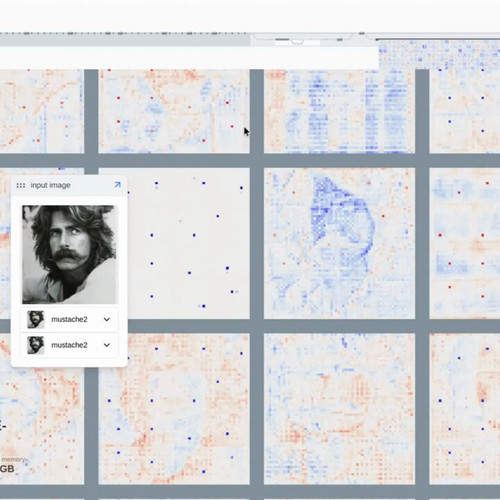Viewport: 500px width, 500px height.
Task: Open the heatmap tile showing blue face silhouette
Action: point(339,243)
